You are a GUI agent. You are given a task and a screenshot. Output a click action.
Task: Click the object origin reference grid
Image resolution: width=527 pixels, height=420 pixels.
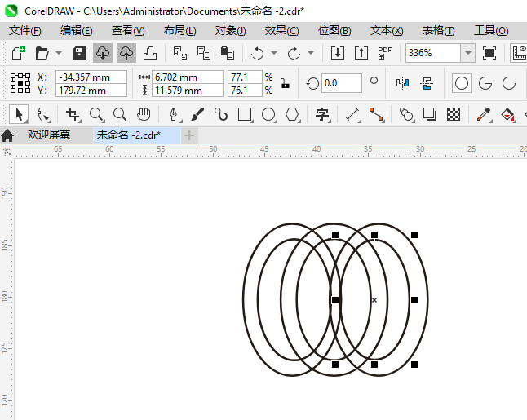(20, 83)
